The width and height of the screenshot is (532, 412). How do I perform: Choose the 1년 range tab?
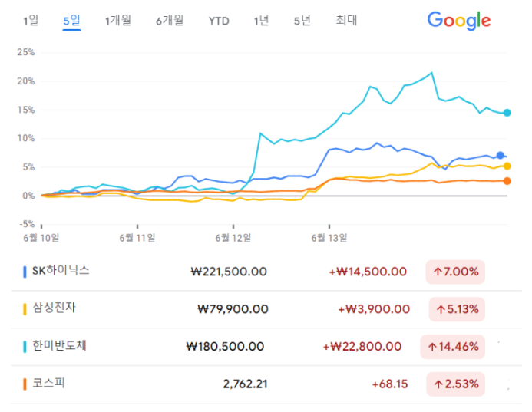pyautogui.click(x=261, y=21)
